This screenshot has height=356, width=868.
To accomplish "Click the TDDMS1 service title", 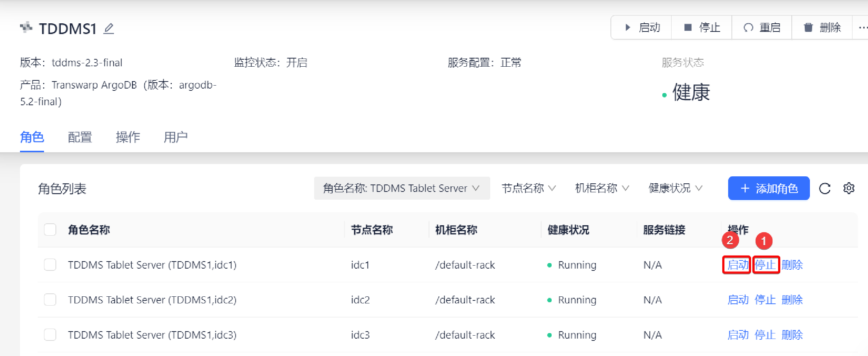I will tap(68, 29).
